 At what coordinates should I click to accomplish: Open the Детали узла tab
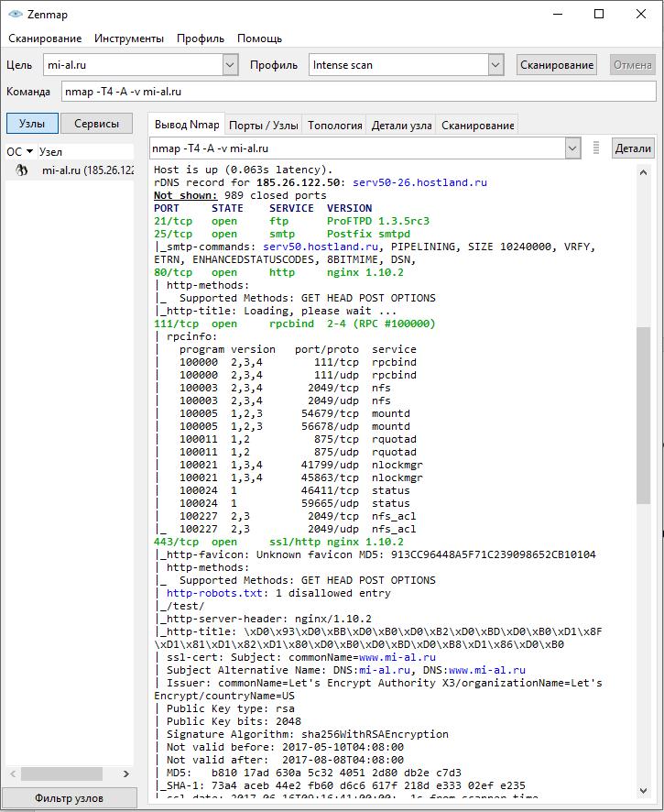point(402,126)
